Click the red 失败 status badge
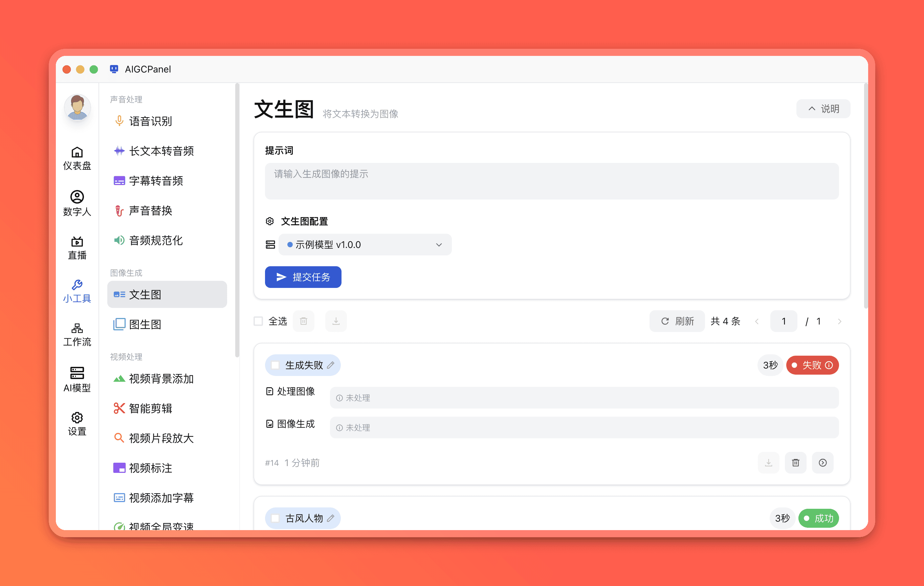 pos(812,365)
